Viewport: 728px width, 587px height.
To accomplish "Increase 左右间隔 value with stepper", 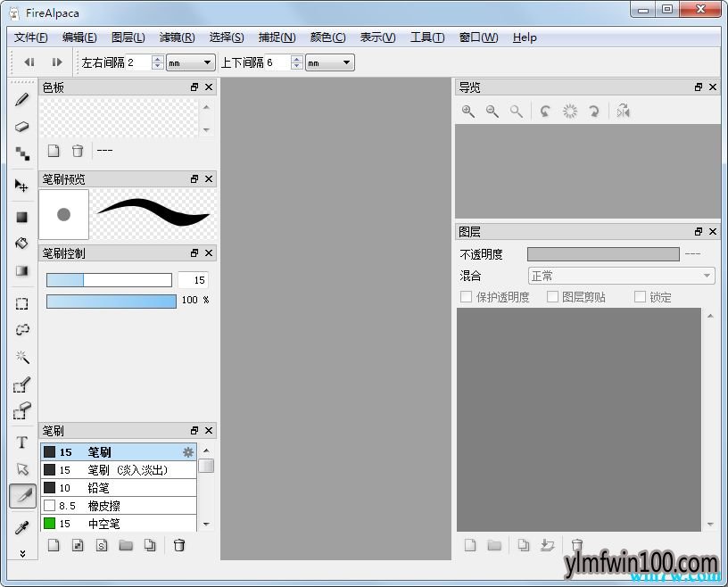I will [x=158, y=59].
